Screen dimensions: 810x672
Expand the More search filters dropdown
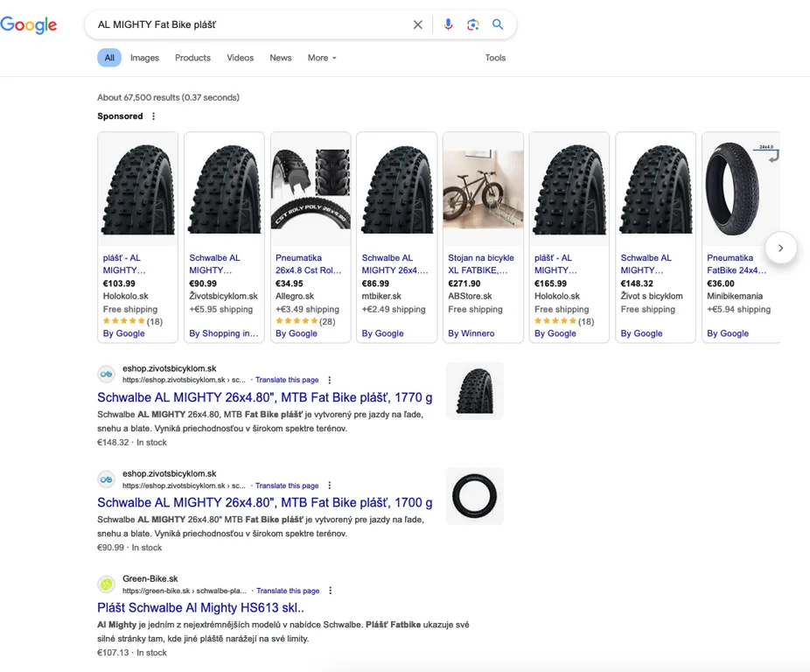click(x=321, y=58)
